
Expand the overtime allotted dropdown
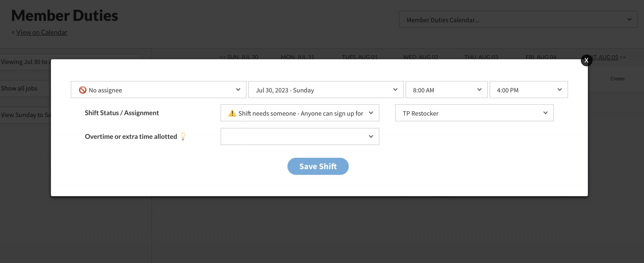300,136
